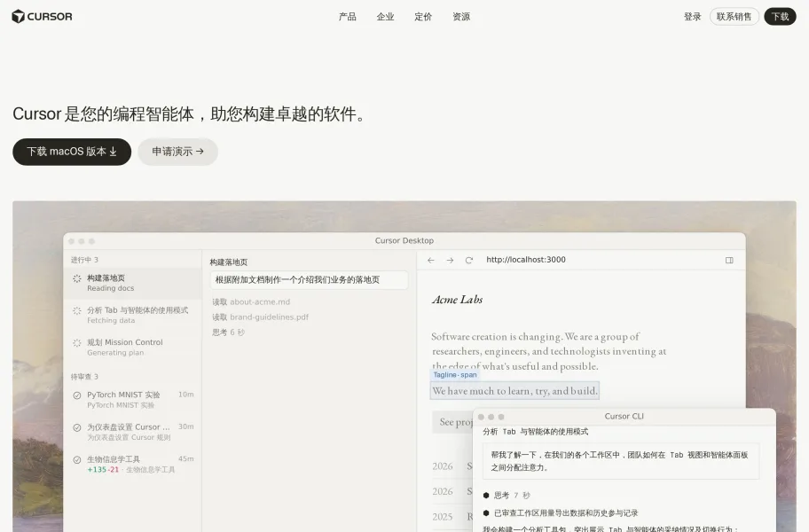Viewport: 809px width, 532px height.
Task: Go to the 定价 page
Action: pos(423,17)
